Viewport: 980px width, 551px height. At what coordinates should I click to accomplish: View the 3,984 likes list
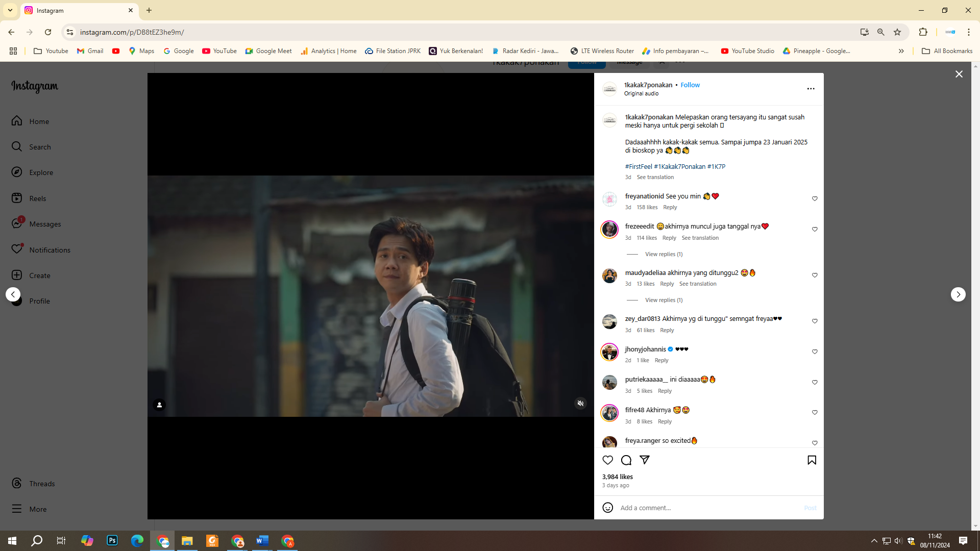(x=617, y=477)
